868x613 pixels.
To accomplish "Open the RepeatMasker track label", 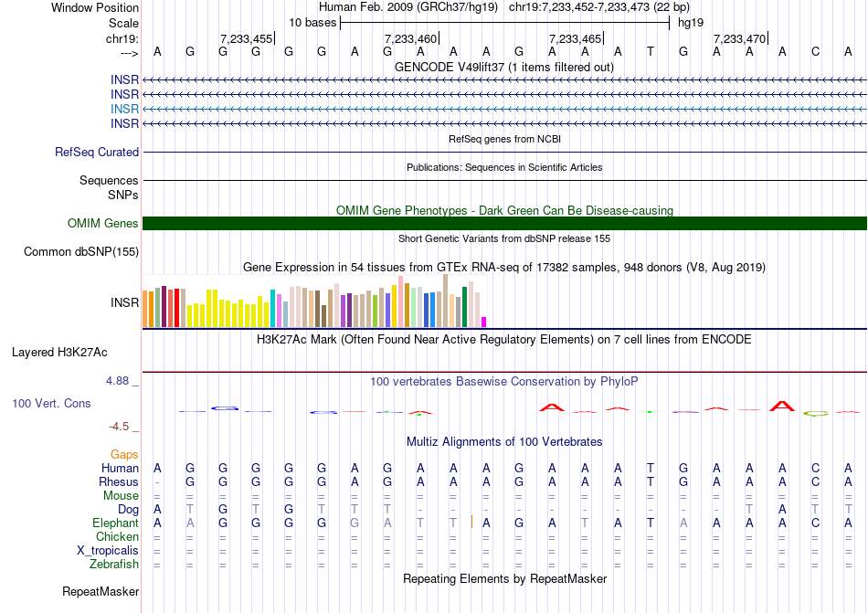I will pos(101,592).
